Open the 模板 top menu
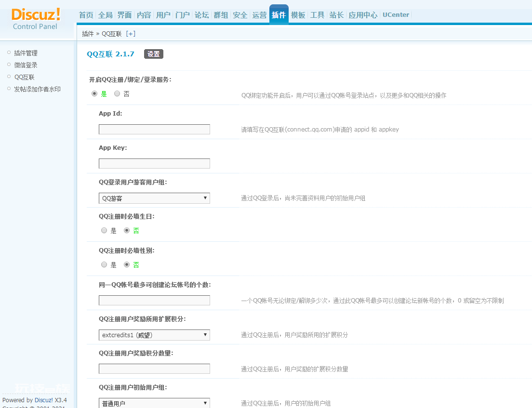Image resolution: width=532 pixels, height=408 pixels. [x=298, y=15]
